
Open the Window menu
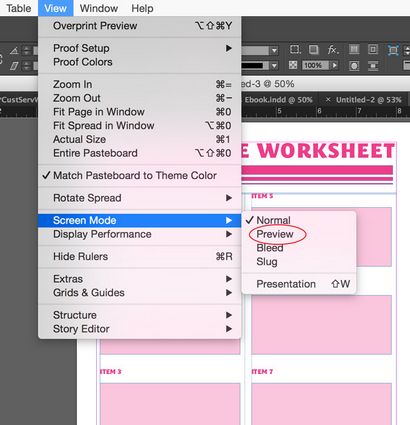pos(99,8)
